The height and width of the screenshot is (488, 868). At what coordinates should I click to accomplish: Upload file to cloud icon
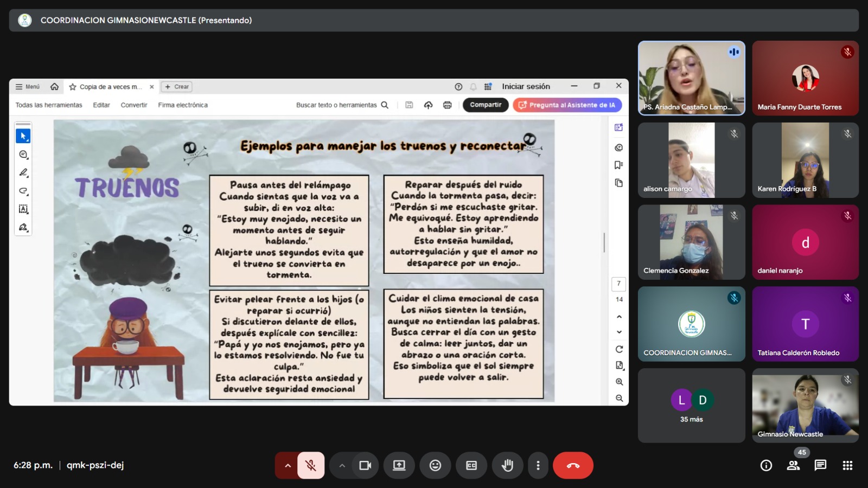428,105
